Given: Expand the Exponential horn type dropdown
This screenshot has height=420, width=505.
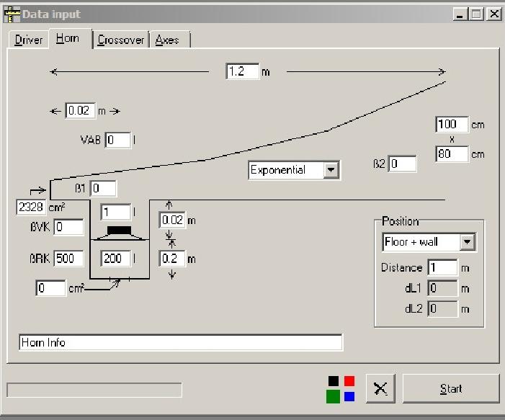Looking at the screenshot, I should (x=331, y=170).
